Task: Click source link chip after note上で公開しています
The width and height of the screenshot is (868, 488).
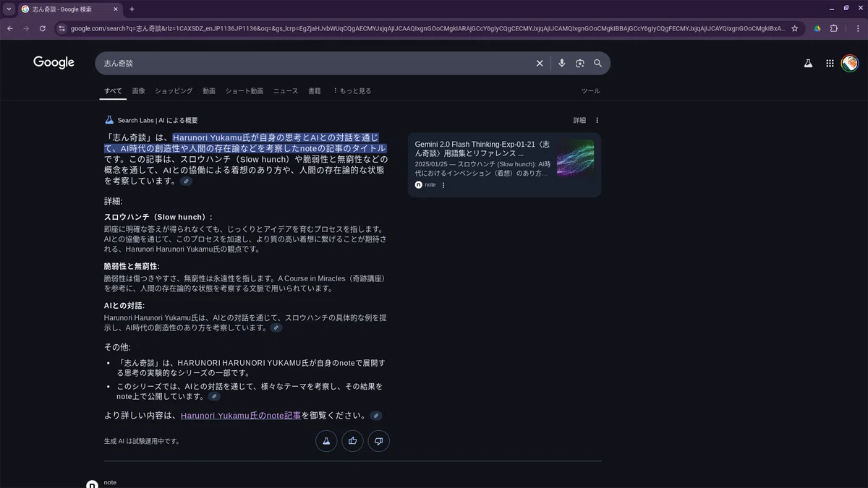Action: pos(213,396)
